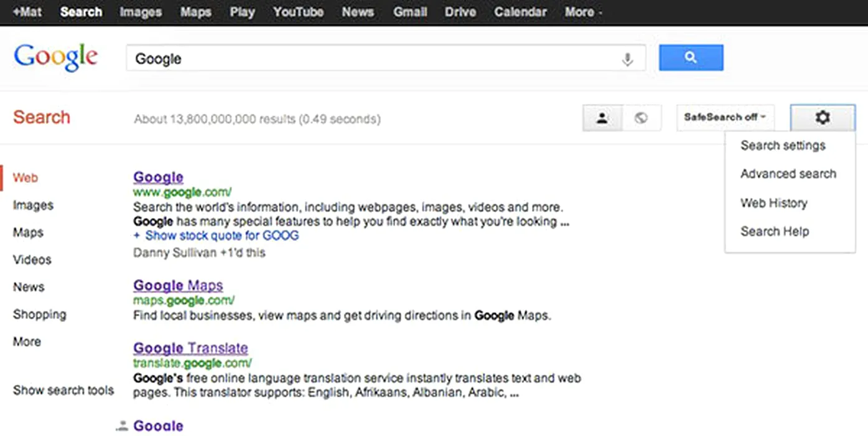This screenshot has height=436, width=868.
Task: Switch to global results globe icon
Action: point(641,118)
